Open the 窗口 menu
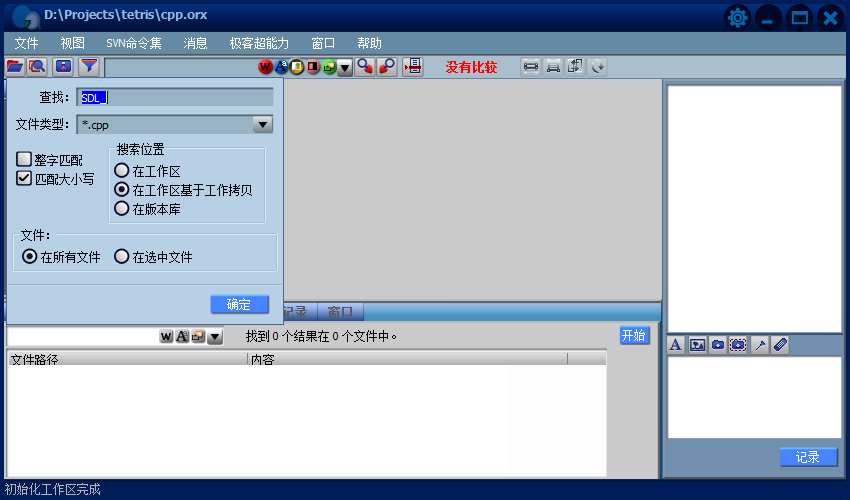This screenshot has width=850, height=500. (x=323, y=43)
